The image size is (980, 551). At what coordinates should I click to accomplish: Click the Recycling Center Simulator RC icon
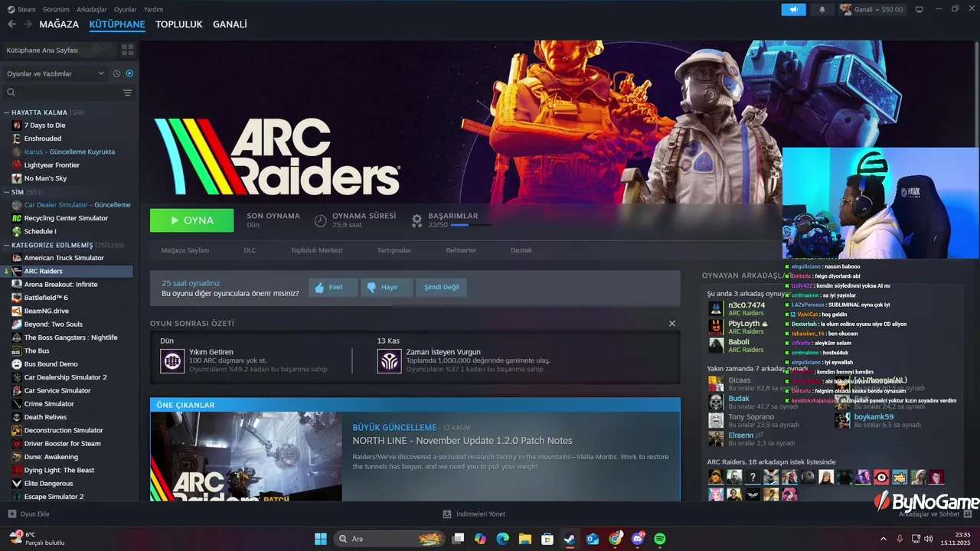tap(17, 218)
